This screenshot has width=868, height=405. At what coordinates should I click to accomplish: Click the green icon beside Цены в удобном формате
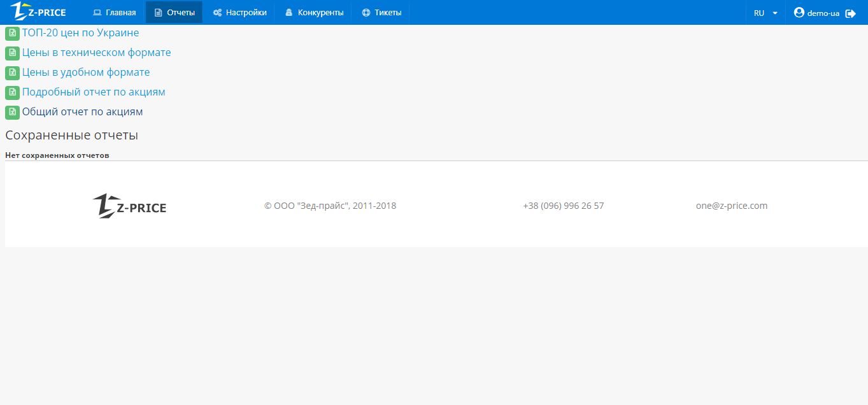12,73
